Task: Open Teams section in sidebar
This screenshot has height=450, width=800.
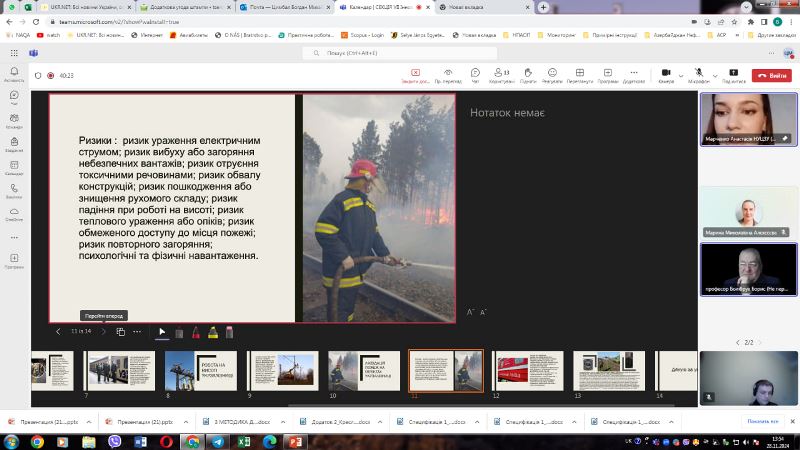Action: [14, 121]
